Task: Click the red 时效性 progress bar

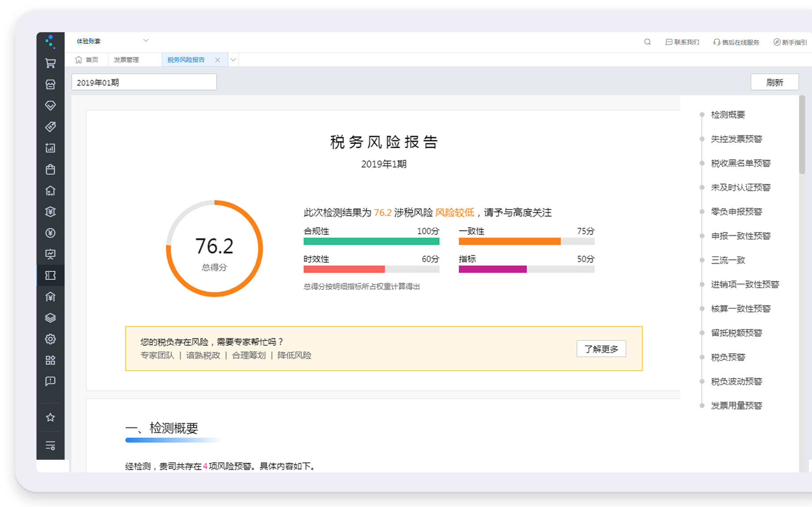Action: [x=371, y=269]
